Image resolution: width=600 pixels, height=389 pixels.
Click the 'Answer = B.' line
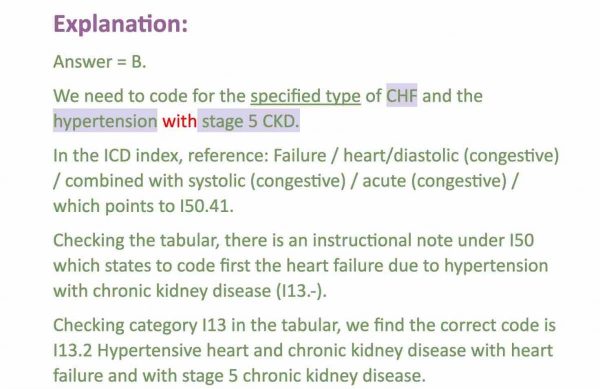(x=99, y=62)
